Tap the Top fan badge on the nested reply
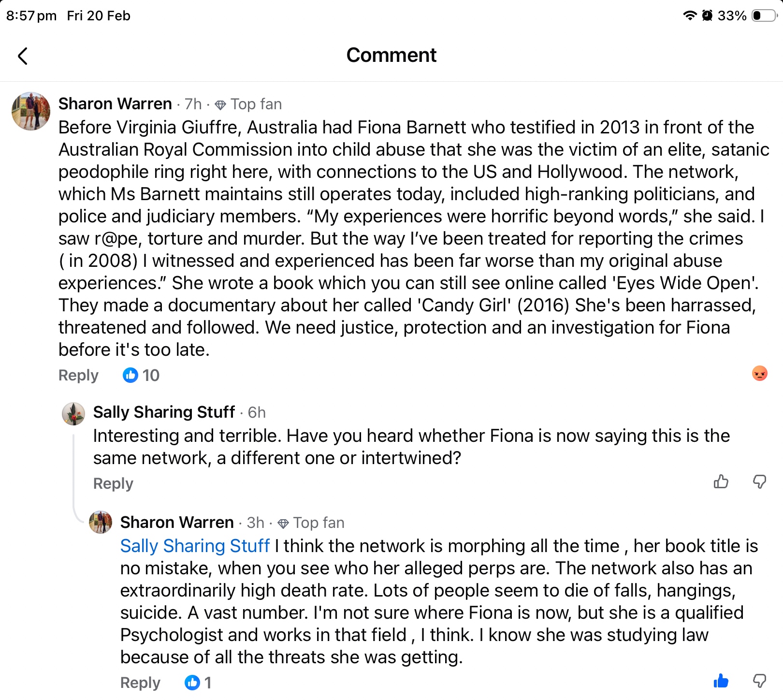 (311, 523)
